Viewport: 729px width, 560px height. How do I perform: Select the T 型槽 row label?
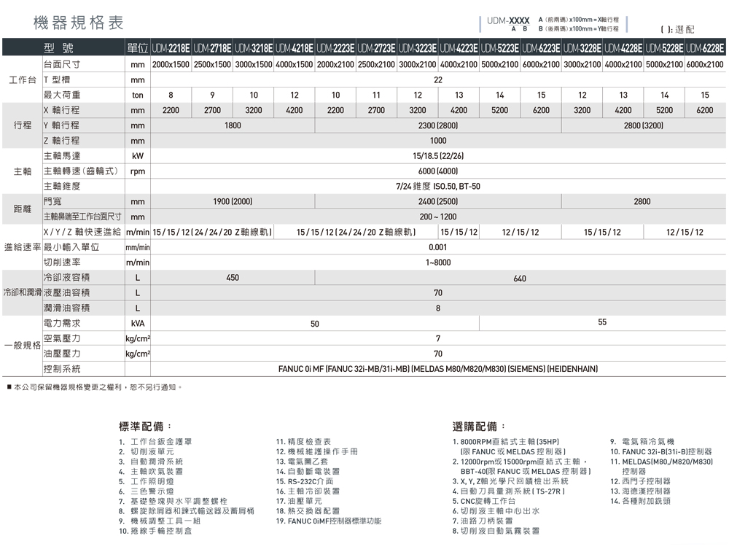pos(57,79)
